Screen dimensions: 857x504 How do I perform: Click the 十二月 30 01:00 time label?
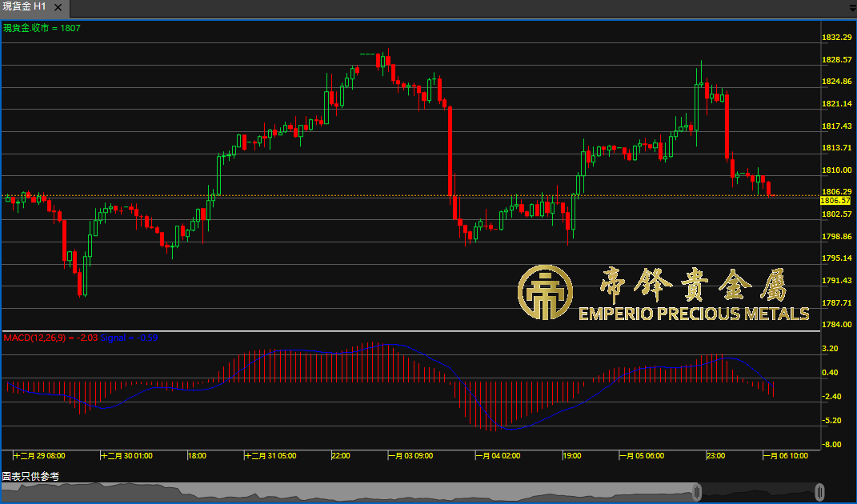tap(126, 456)
